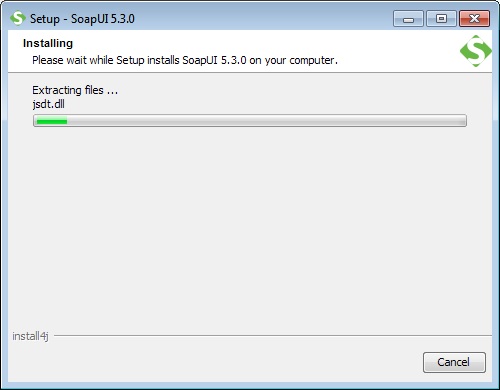Cancel the SoapUI installation
The height and width of the screenshot is (390, 500).
coord(454,362)
